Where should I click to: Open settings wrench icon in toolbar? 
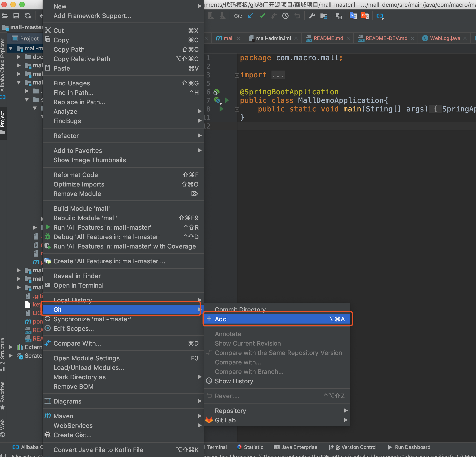coord(312,16)
